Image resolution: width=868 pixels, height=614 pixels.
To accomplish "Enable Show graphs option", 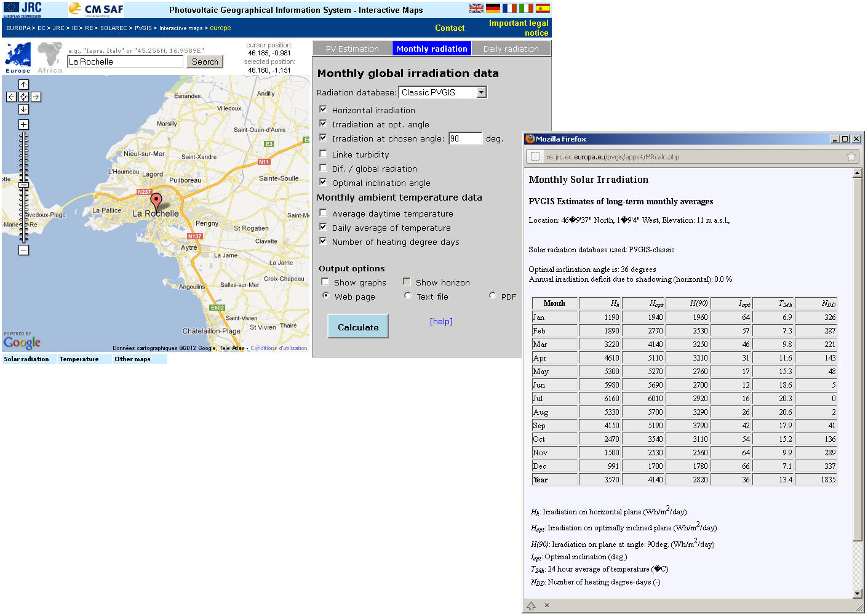I will [325, 282].
